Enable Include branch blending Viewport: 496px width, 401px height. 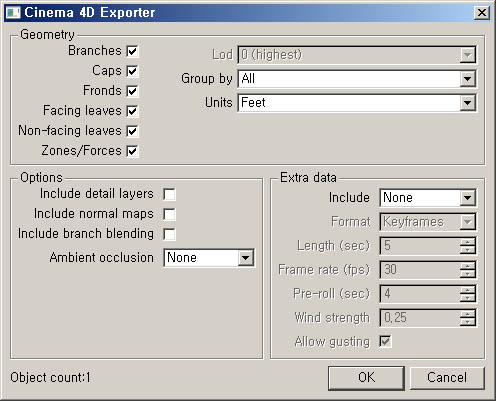(169, 234)
